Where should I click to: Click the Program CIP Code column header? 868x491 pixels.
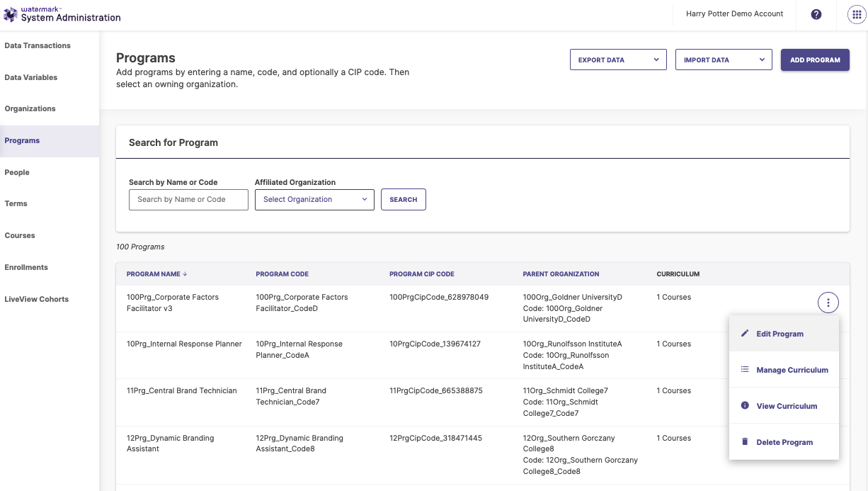[x=422, y=274]
